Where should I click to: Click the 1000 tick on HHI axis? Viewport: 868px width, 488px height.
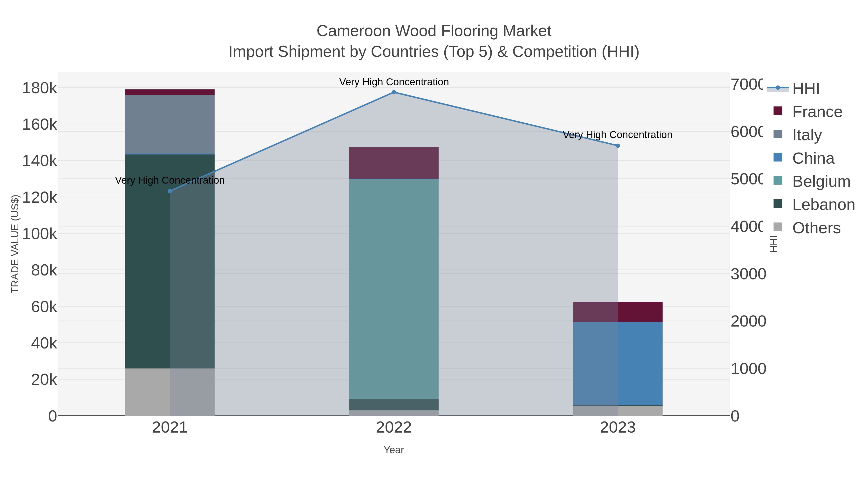pyautogui.click(x=748, y=369)
